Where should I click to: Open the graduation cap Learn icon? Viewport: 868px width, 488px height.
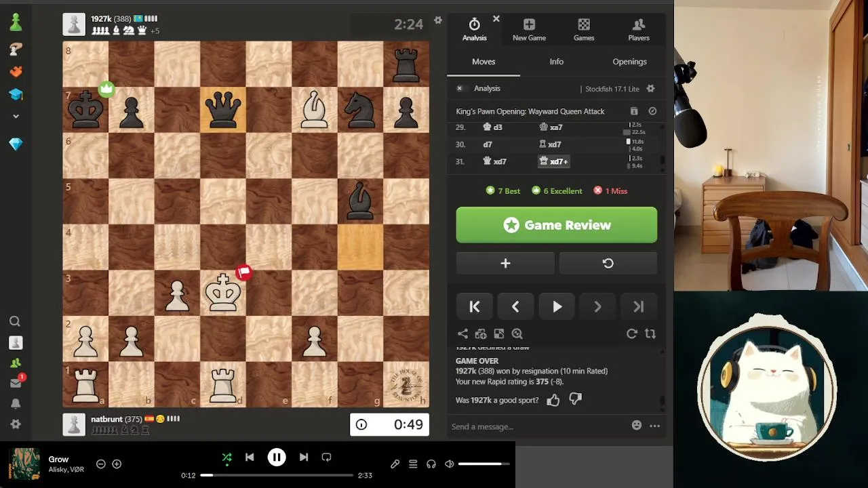16,94
